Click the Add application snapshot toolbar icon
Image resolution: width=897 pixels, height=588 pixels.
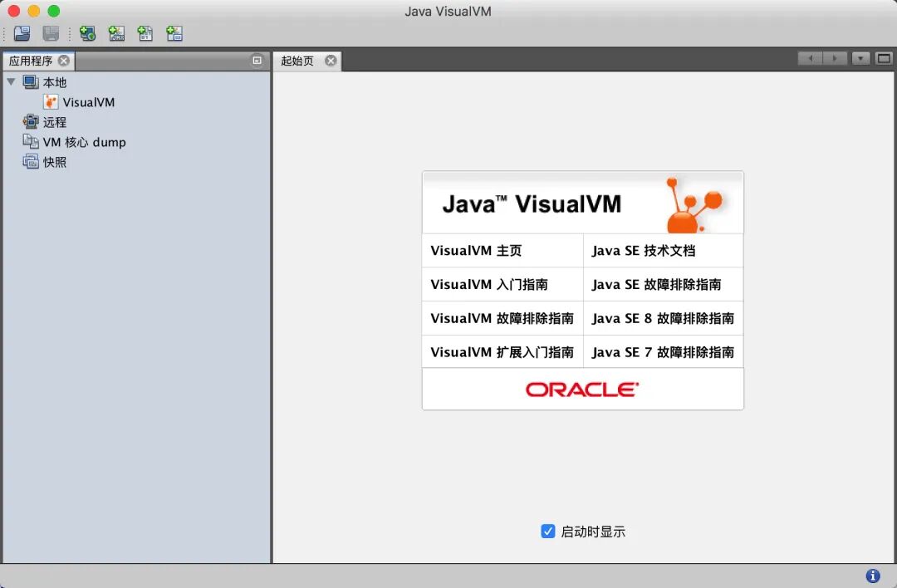(x=174, y=33)
